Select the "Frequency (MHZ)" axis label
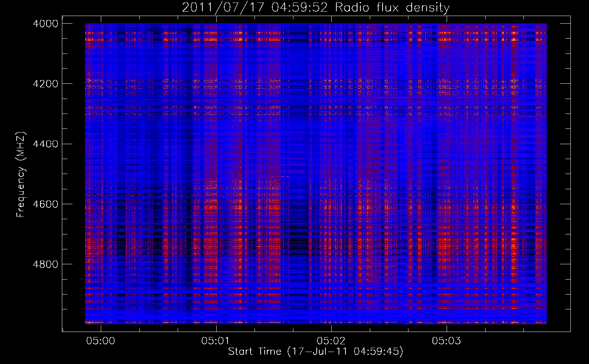The height and width of the screenshot is (364, 589). click(x=21, y=174)
